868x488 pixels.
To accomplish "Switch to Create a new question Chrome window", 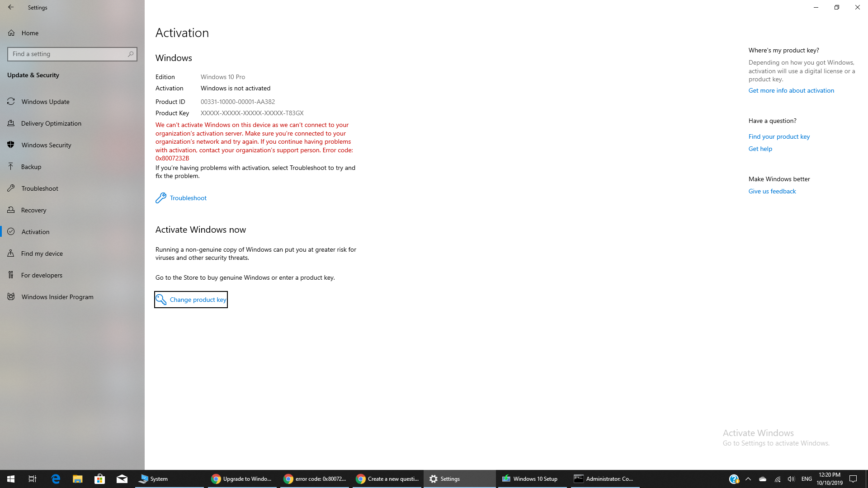I will 387,479.
